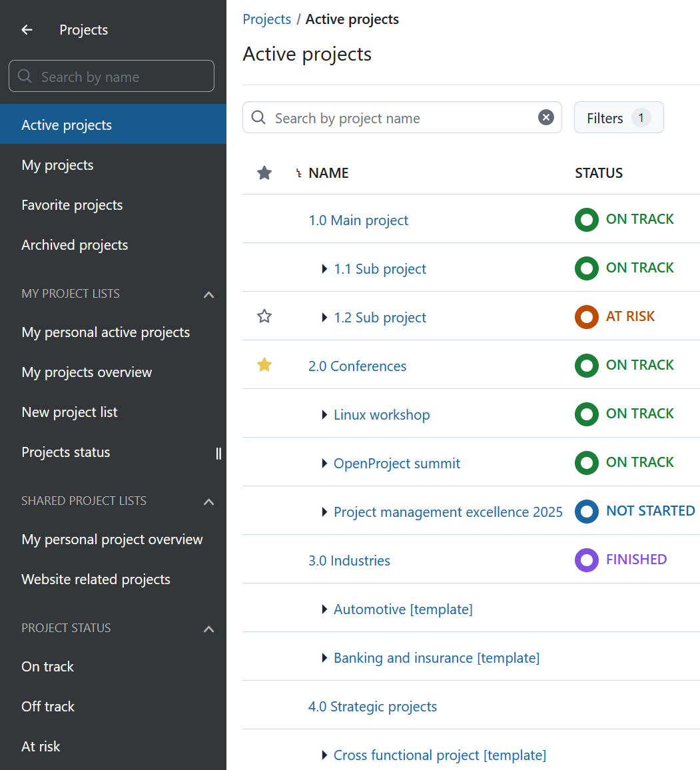The image size is (700, 770).
Task: Click the NOT STARTED blue status icon
Action: 586,512
